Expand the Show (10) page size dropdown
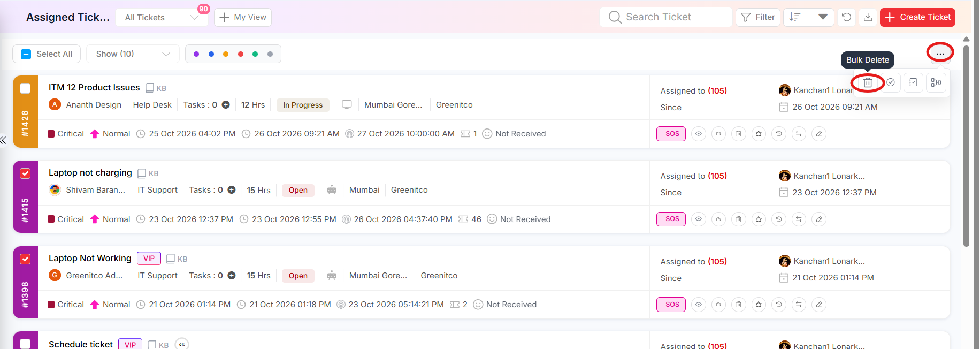 133,54
